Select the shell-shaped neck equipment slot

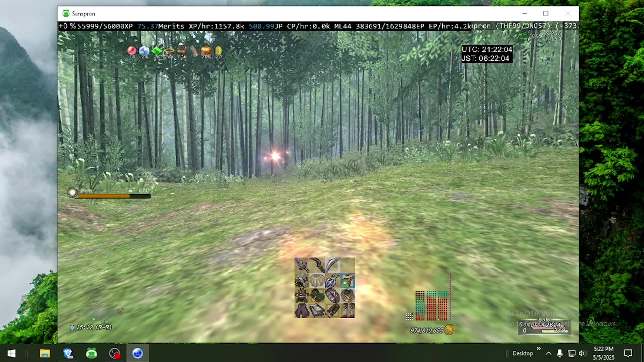pos(317,281)
